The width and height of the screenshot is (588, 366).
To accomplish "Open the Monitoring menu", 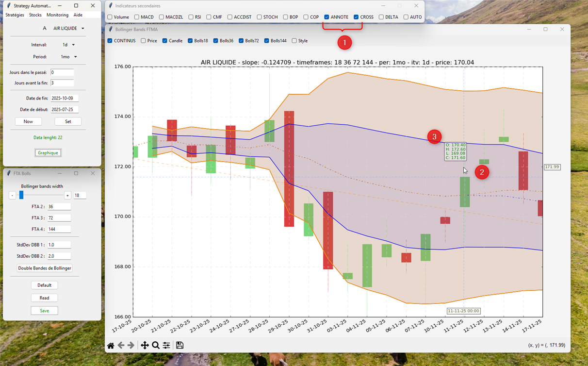I will (57, 15).
